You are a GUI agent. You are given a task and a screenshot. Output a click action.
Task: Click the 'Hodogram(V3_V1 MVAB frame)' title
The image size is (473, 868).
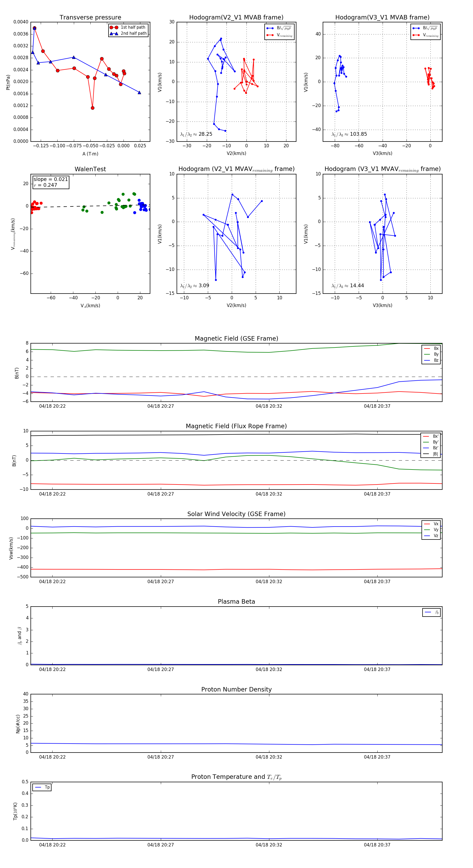point(382,18)
